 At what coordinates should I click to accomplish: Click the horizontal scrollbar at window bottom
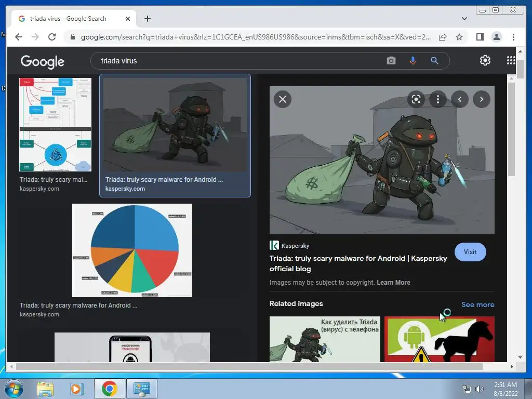(249, 366)
